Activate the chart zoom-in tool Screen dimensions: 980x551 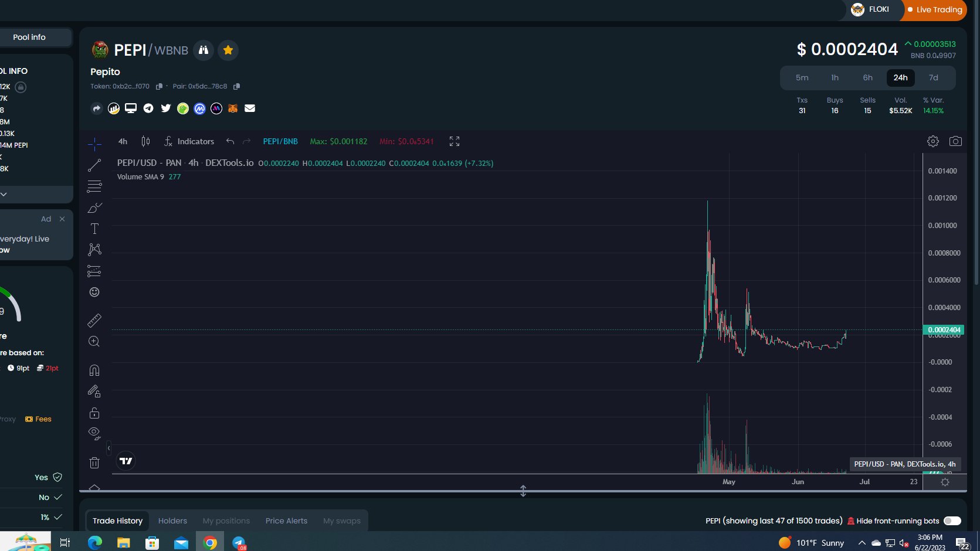click(94, 341)
